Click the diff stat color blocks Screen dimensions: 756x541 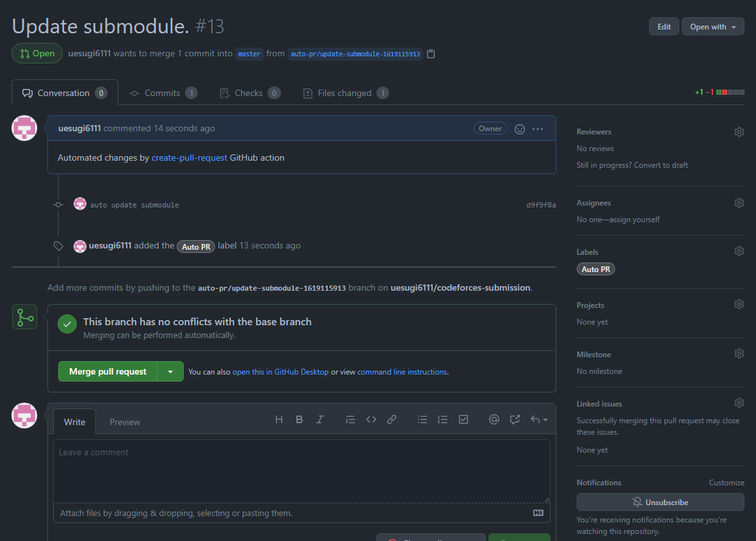tap(730, 92)
